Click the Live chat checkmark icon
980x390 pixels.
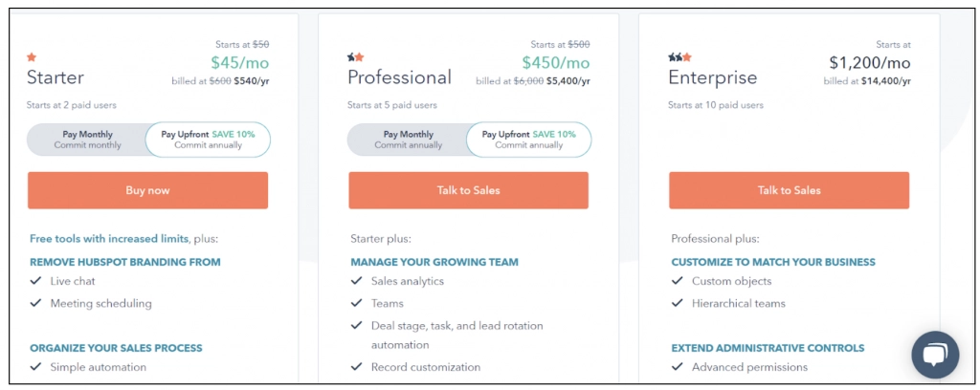pos(36,281)
